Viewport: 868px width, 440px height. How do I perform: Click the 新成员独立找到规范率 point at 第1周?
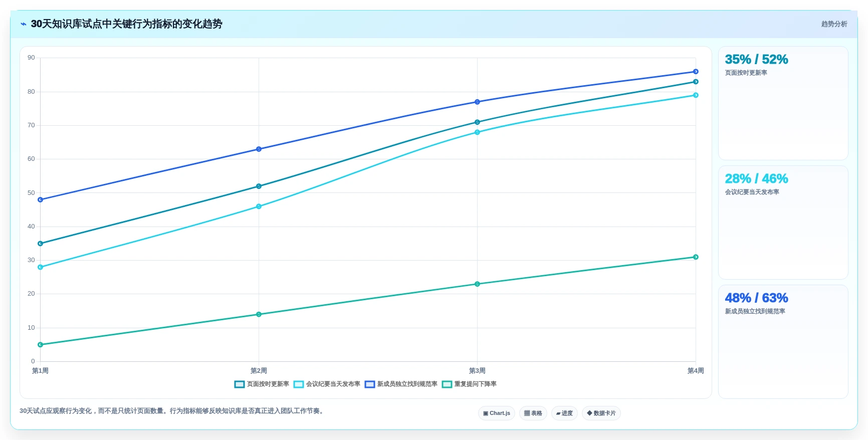point(41,200)
